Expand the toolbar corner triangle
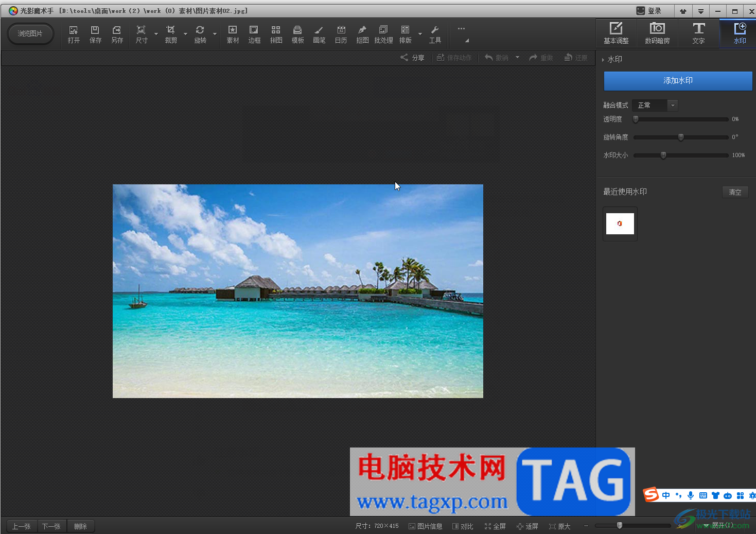 coord(467,40)
